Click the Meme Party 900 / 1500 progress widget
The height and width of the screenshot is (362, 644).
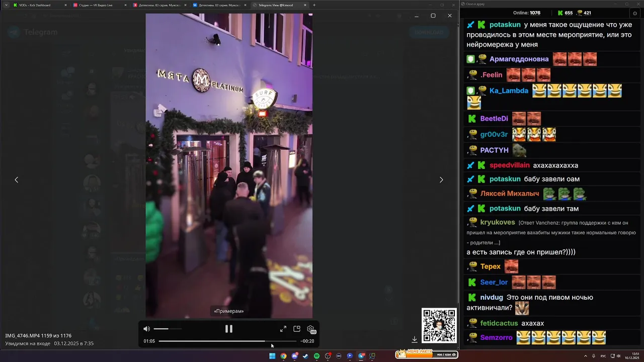click(x=427, y=354)
